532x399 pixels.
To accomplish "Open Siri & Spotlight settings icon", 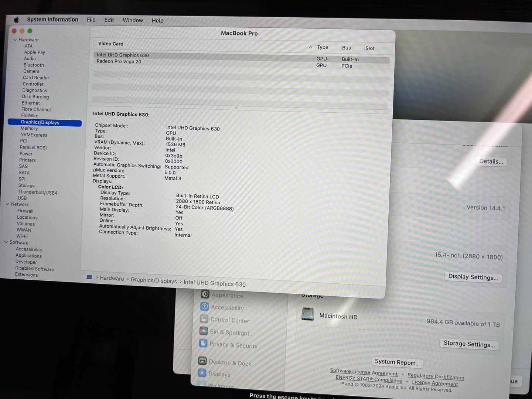I will (x=204, y=331).
